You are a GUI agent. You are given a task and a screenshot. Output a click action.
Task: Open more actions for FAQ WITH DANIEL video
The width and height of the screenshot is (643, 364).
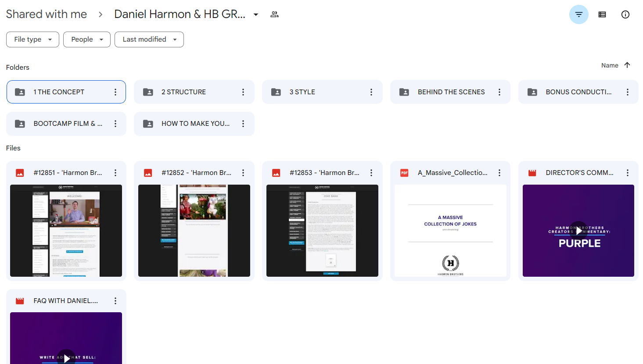(x=115, y=301)
